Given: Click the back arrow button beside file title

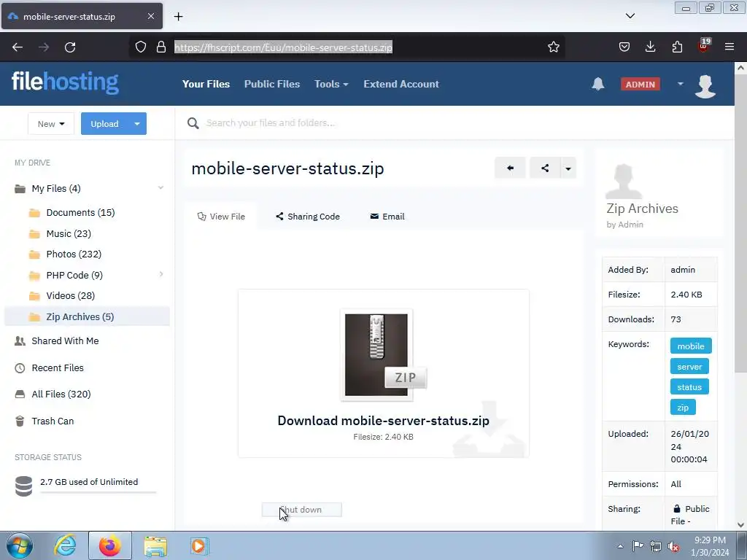Looking at the screenshot, I should (510, 168).
